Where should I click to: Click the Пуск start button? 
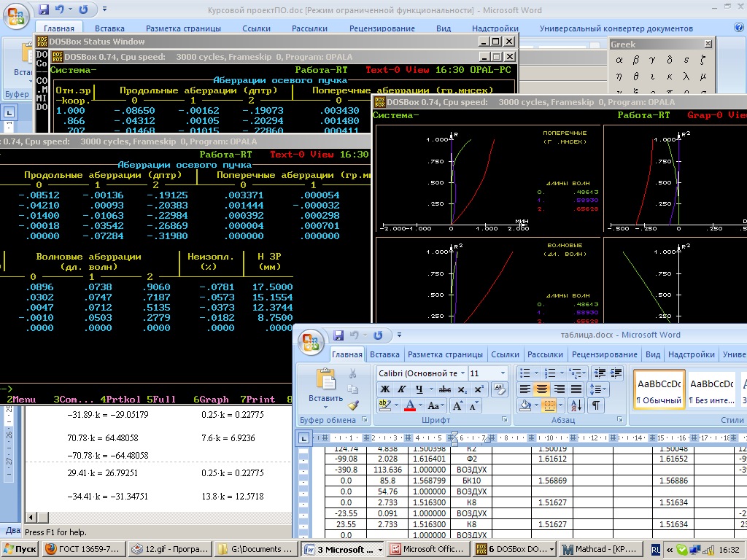click(19, 549)
